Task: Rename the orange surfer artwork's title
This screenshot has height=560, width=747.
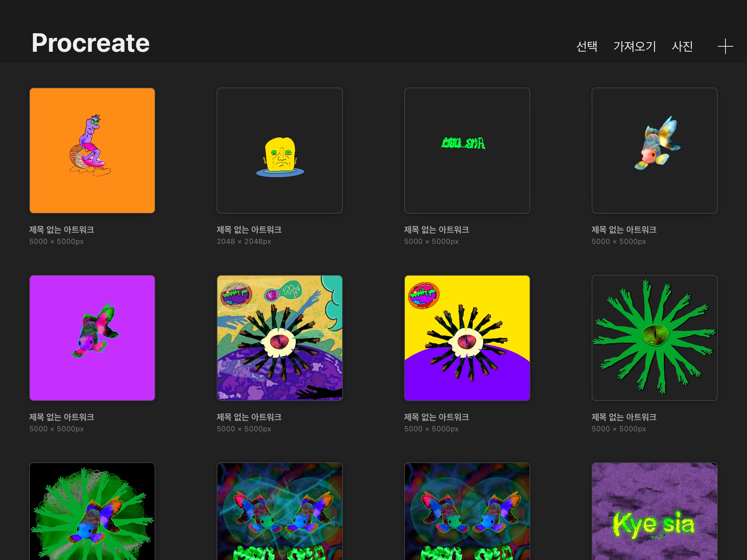Action: coord(62,230)
